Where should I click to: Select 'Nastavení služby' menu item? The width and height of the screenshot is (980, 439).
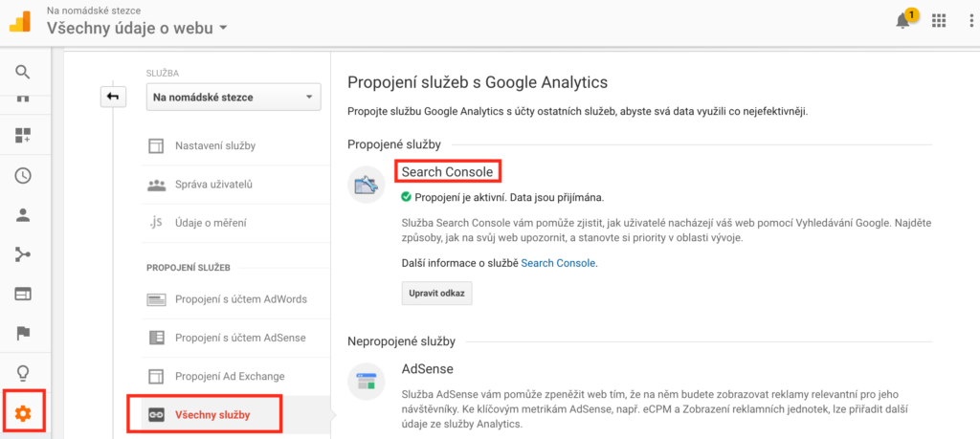coord(214,145)
